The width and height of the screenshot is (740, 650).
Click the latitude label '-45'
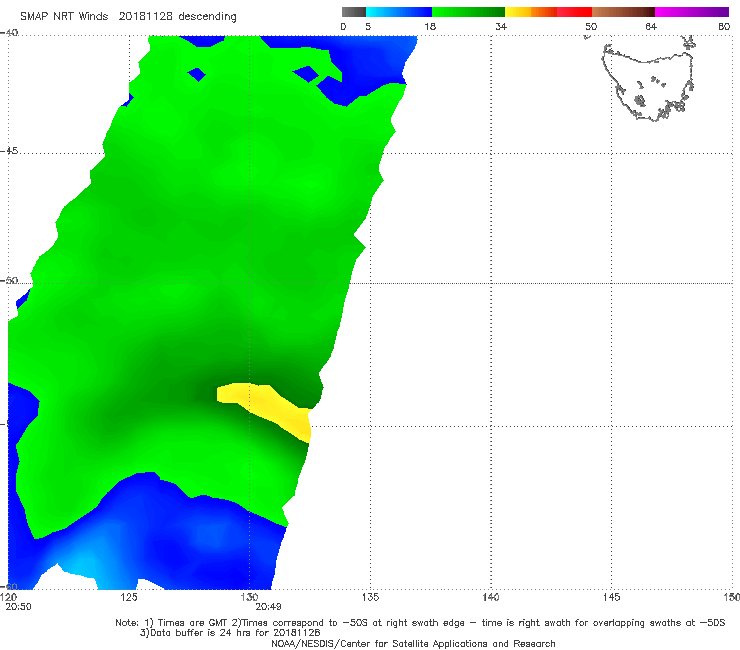click(x=9, y=151)
